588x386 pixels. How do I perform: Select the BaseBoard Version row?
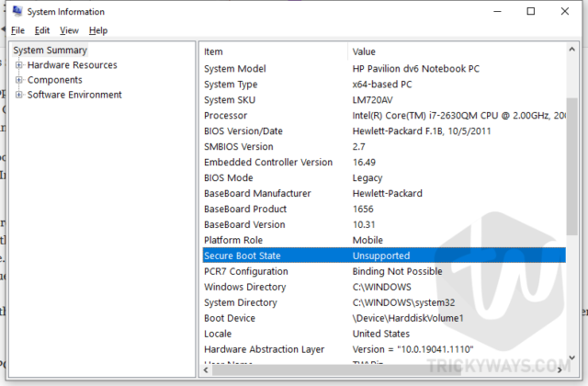pos(384,224)
